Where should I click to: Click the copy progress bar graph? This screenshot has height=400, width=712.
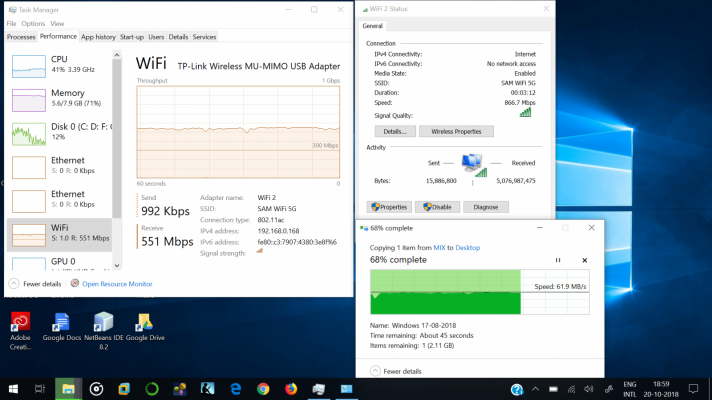pos(480,292)
